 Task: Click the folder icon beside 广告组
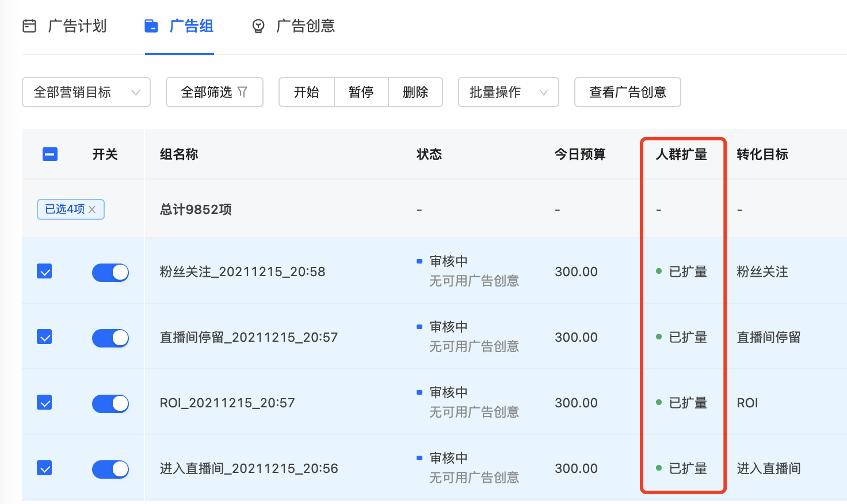151,26
